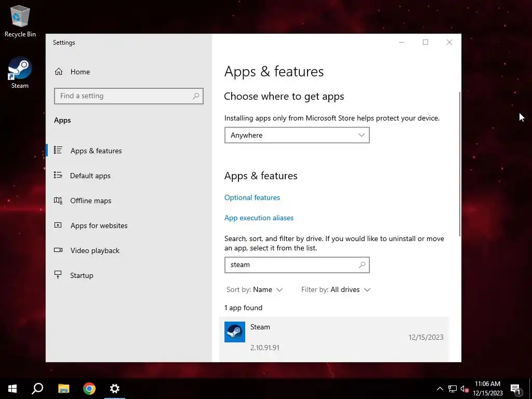This screenshot has height=399, width=532.
Task: Launch Google Chrome from taskbar
Action: click(89, 389)
